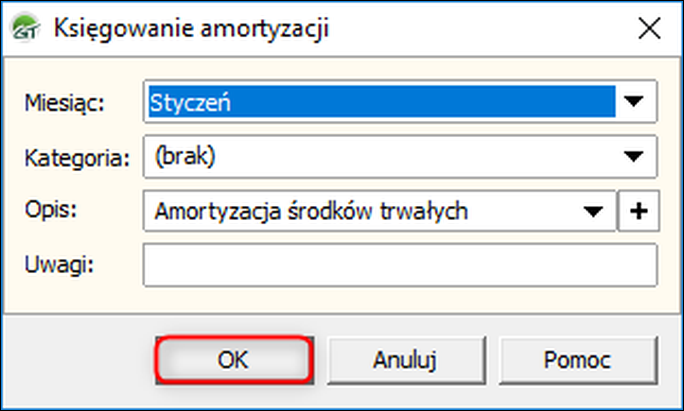Click the empty title bar area beside the title
The width and height of the screenshot is (684, 411).
click(x=480, y=29)
